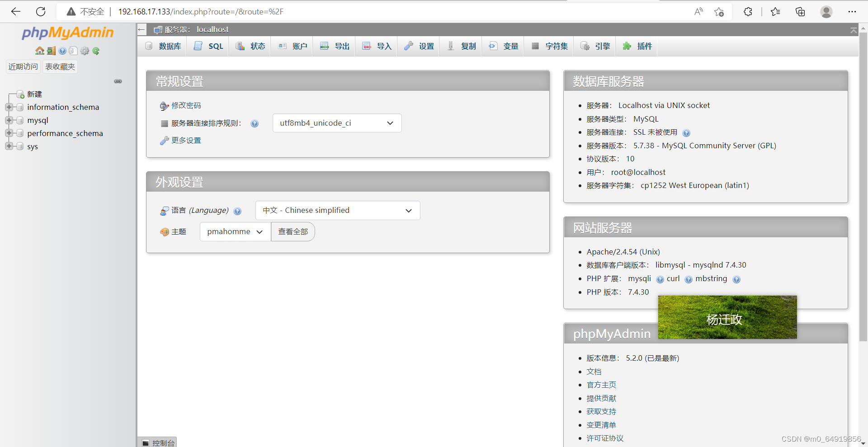Open the 控制台 console bar

tap(157, 442)
